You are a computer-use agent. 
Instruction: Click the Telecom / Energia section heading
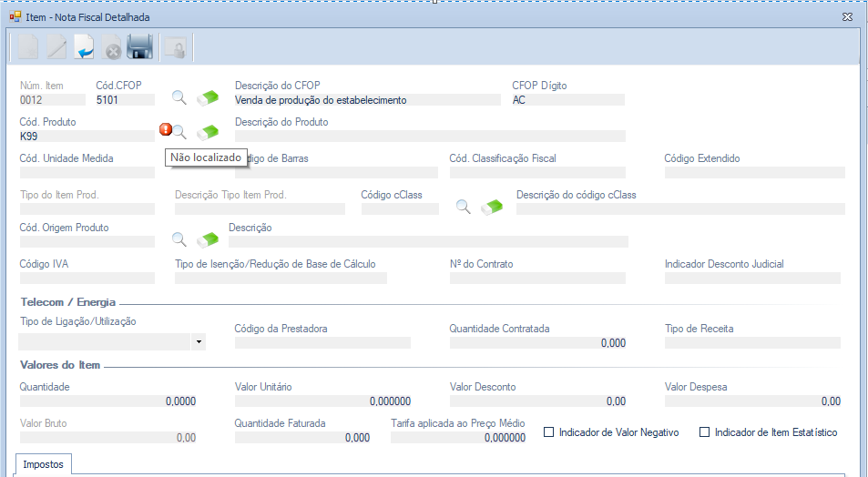(x=68, y=302)
